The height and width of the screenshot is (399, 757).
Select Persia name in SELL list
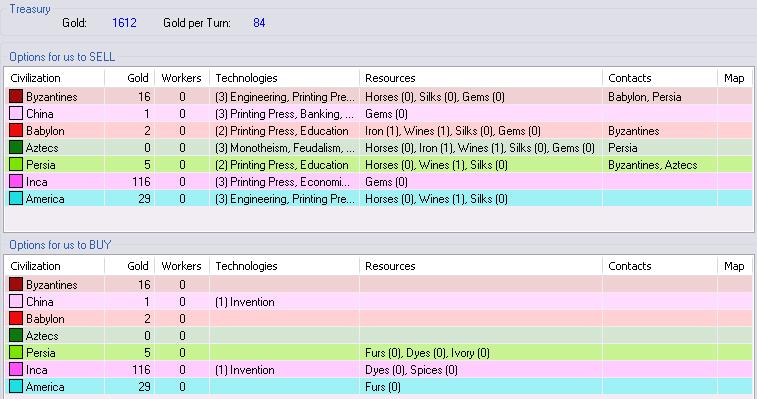41,164
